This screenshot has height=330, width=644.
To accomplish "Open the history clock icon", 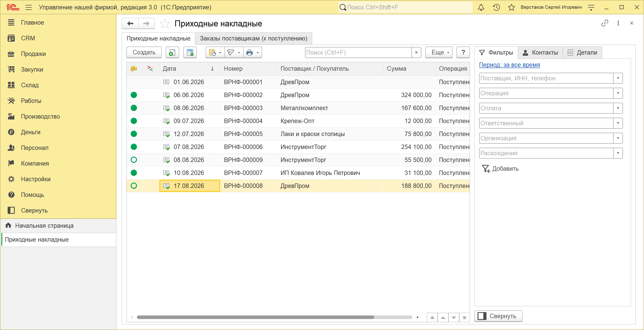I will click(x=496, y=7).
